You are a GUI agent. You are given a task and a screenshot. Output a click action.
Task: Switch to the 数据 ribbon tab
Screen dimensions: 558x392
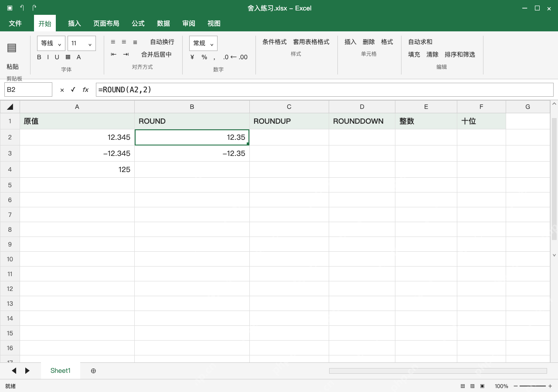(163, 24)
